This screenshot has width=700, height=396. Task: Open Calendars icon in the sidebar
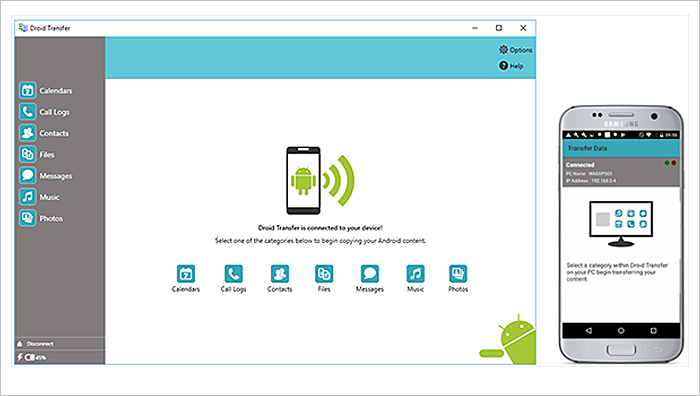[x=28, y=91]
